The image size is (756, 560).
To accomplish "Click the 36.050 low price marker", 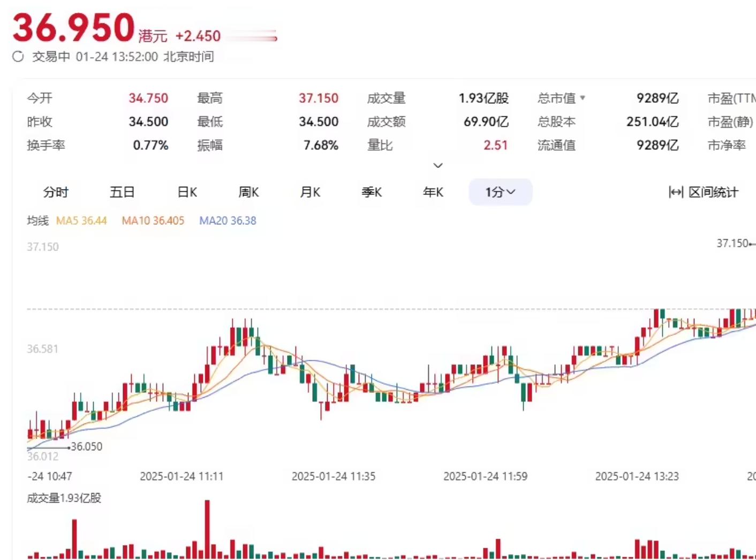I will (x=86, y=447).
